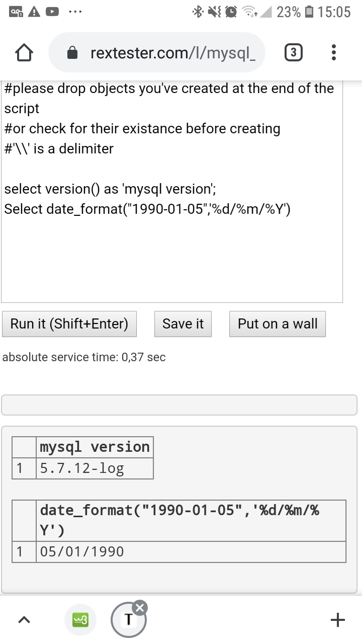Click the Save it button
362x644 pixels.
[183, 324]
